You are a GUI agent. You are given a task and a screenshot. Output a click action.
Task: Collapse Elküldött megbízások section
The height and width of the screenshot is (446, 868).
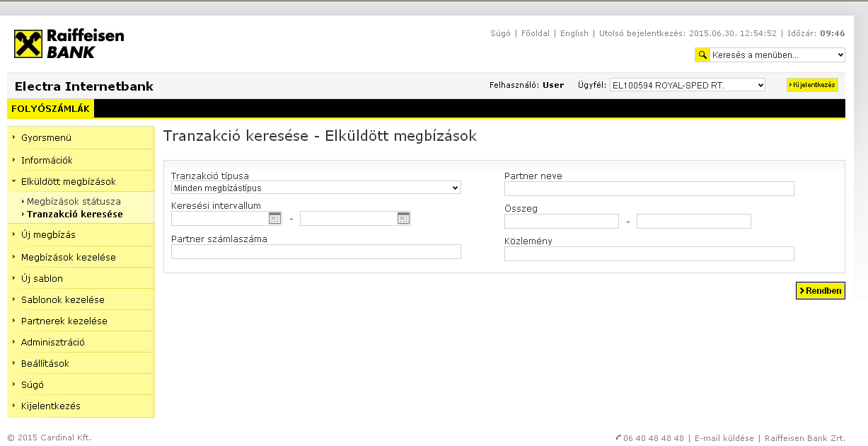81,181
